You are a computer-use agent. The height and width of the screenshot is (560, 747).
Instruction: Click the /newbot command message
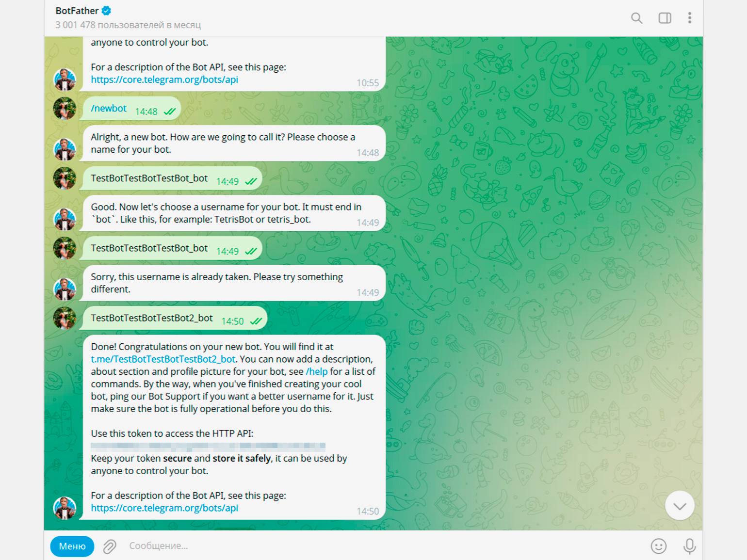(x=109, y=109)
